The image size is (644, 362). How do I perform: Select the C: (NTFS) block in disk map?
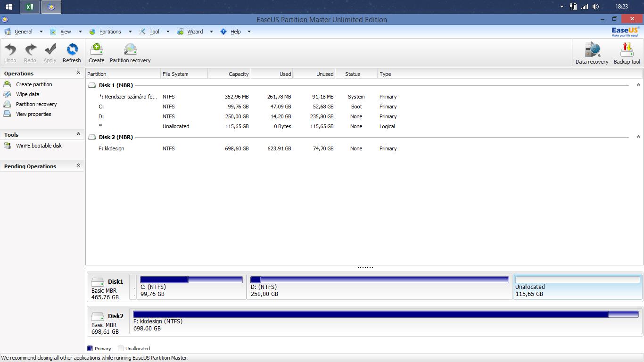191,287
